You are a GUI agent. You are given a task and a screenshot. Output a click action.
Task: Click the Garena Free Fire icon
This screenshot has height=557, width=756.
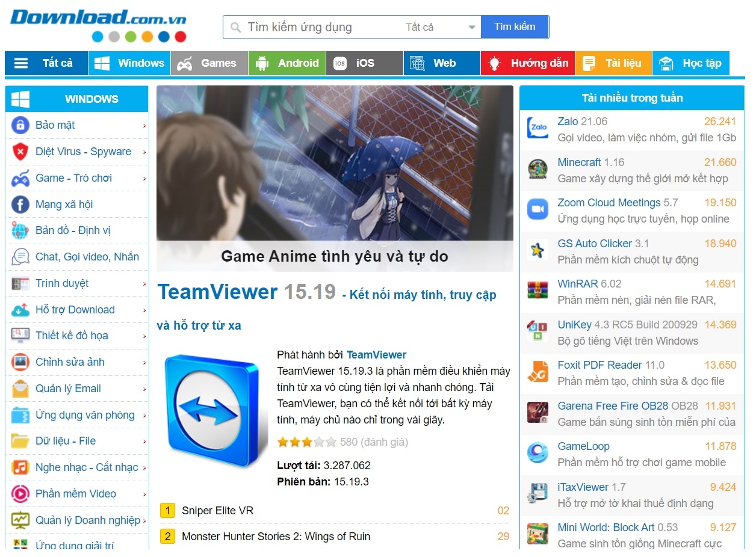(x=538, y=412)
